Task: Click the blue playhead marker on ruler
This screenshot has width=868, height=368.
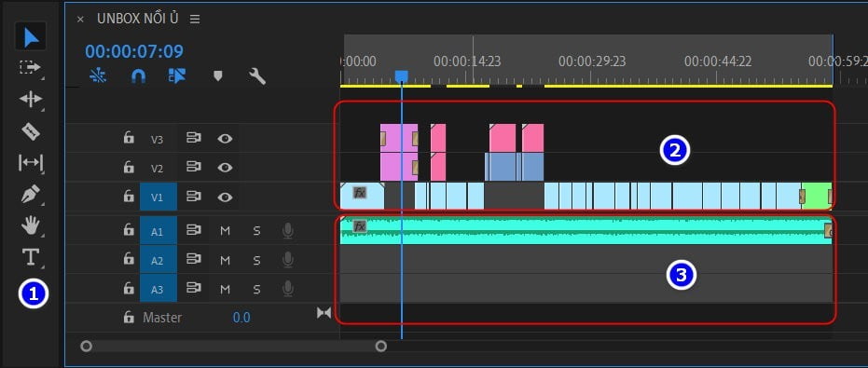Action: 401,76
